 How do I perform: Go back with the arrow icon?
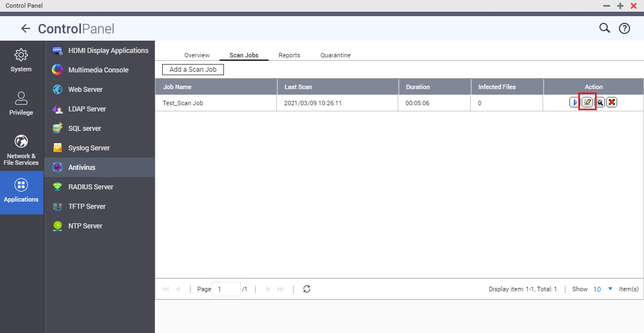pyautogui.click(x=26, y=29)
